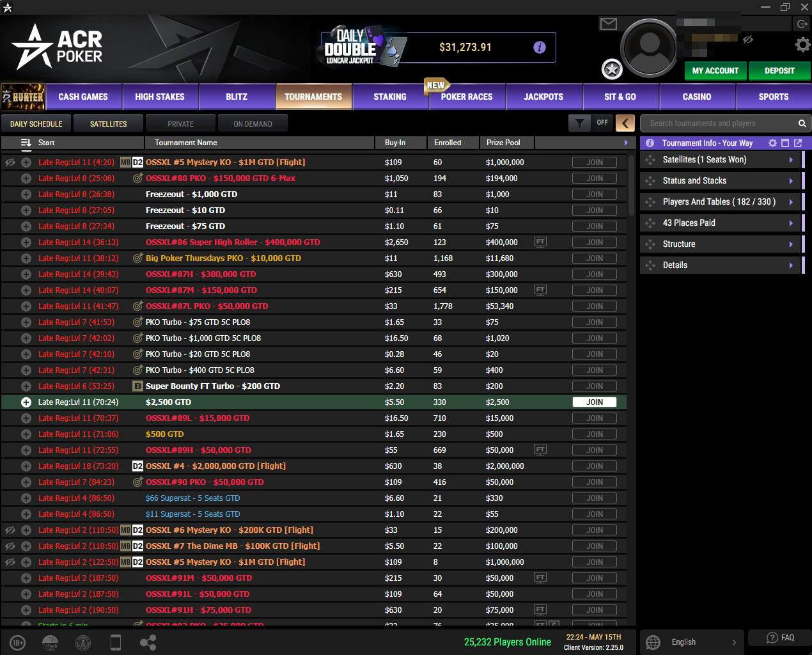Open Tournament Info panel settings gear
Viewport: 812px width, 655px height.
click(x=772, y=143)
